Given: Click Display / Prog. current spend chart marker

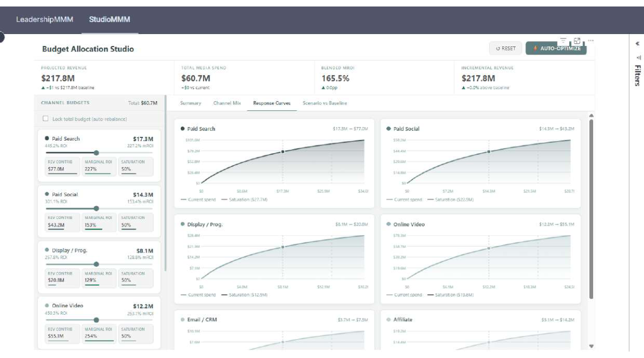Looking at the screenshot, I should pos(282,247).
